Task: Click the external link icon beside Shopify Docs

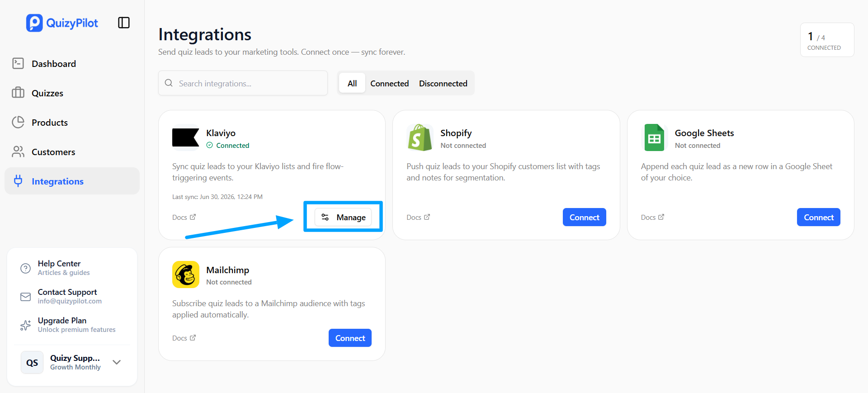Action: click(x=427, y=217)
